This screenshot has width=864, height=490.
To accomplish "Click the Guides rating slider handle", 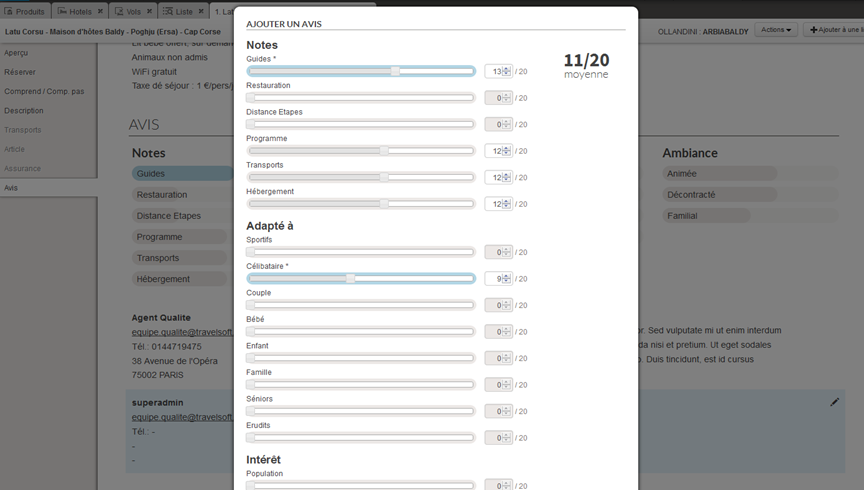I will click(x=395, y=71).
